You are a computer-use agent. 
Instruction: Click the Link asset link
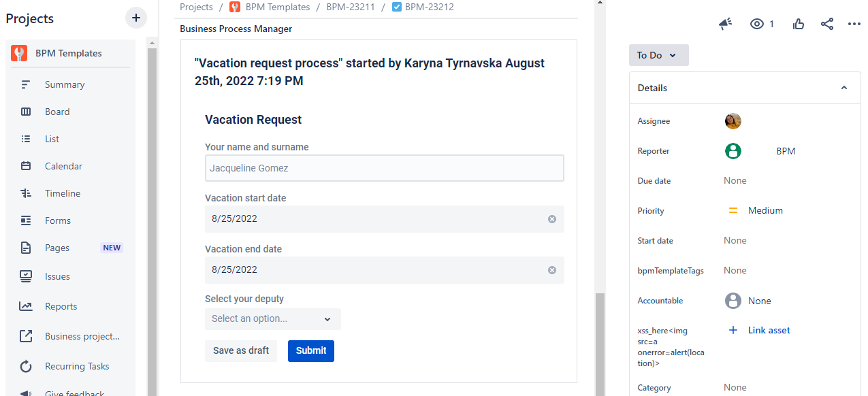(x=769, y=330)
